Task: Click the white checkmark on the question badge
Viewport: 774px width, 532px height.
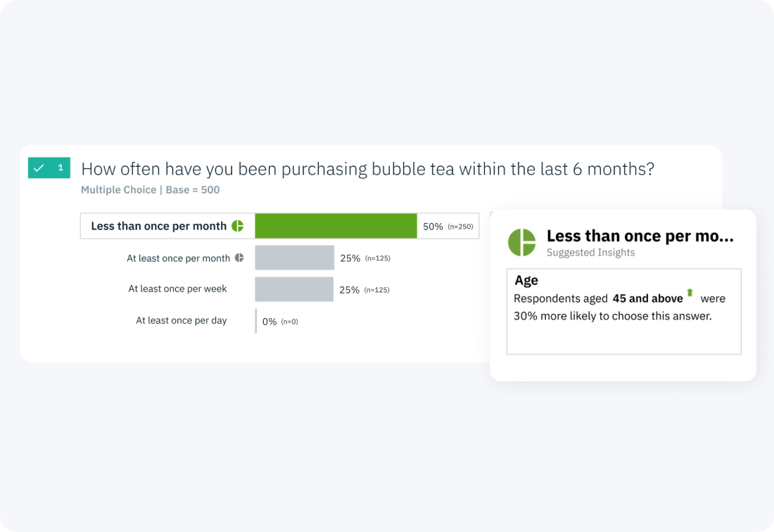Action: point(39,167)
